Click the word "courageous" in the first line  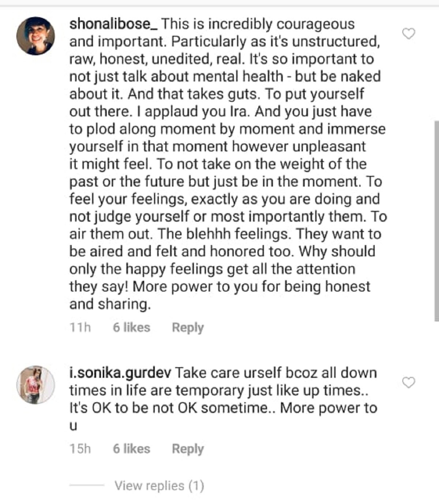tap(315, 24)
